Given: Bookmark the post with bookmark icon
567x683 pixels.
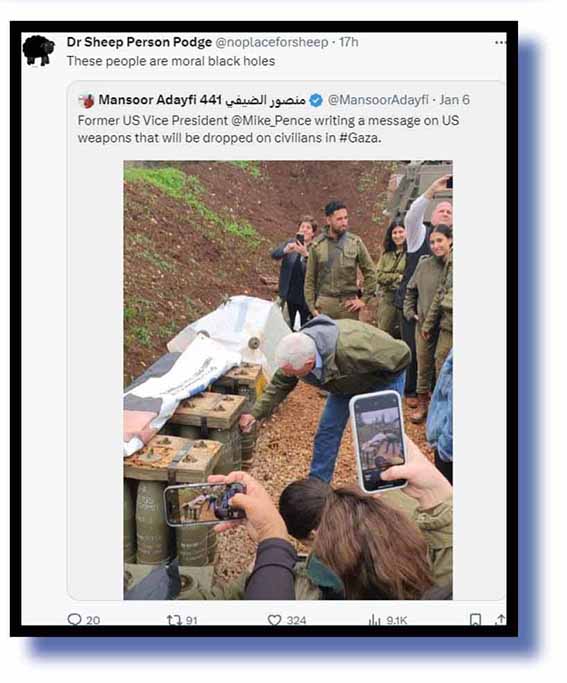Looking at the screenshot, I should 475,619.
